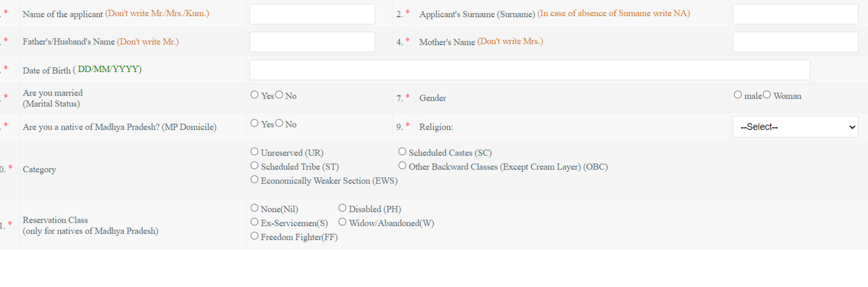Focus the Father's/Husband's Name field

[312, 42]
